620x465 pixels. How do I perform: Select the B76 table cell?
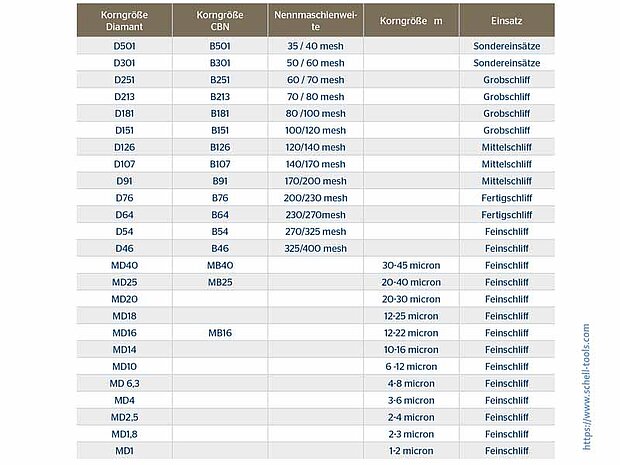pos(220,198)
